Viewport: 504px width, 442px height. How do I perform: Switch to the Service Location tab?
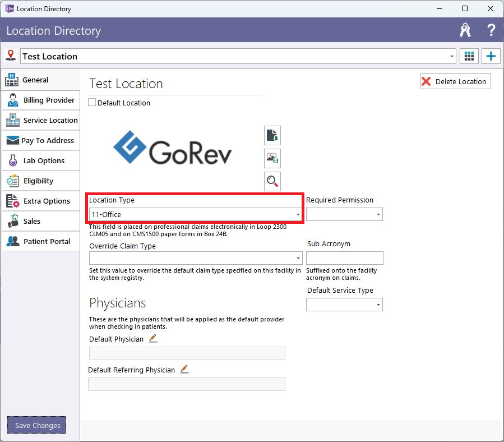[x=41, y=120]
